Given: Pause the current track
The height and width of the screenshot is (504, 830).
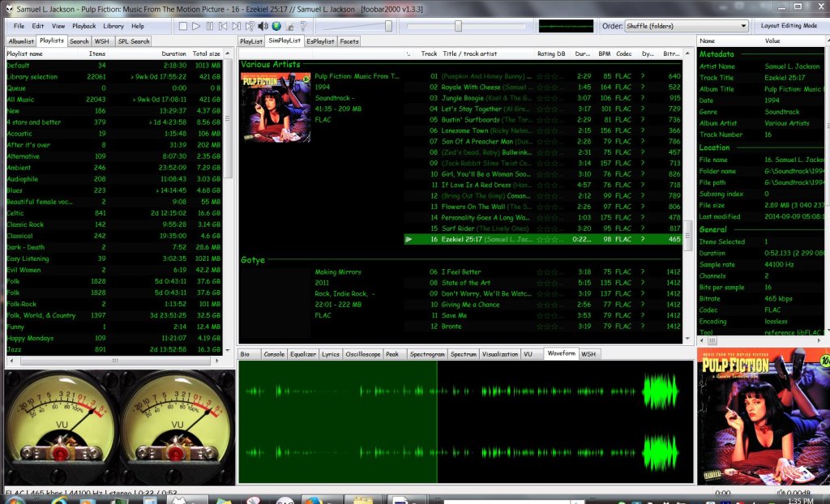Looking at the screenshot, I should [x=210, y=26].
